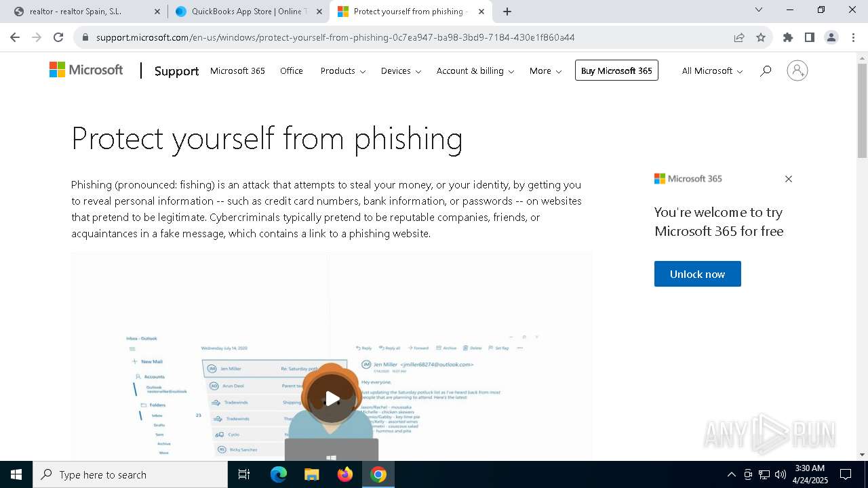Image resolution: width=868 pixels, height=488 pixels.
Task: Open File Explorer from taskbar
Action: 311,474
